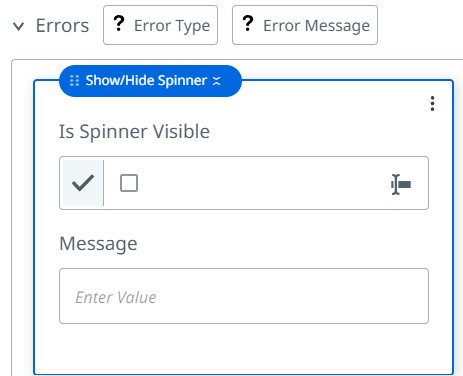Click the Message field label
This screenshot has height=376, width=463.
point(98,244)
